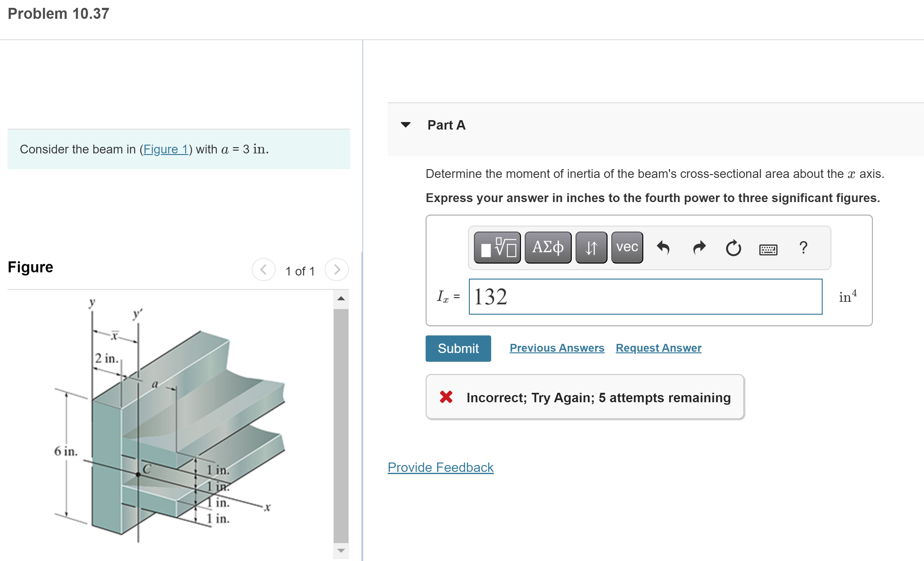The image size is (924, 561).
Task: Undo the last answer edit
Action: point(663,247)
